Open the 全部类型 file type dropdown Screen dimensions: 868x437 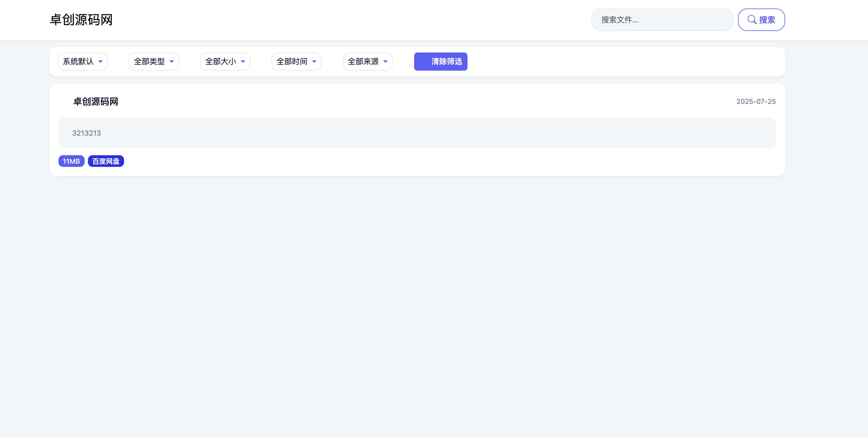[154, 62]
